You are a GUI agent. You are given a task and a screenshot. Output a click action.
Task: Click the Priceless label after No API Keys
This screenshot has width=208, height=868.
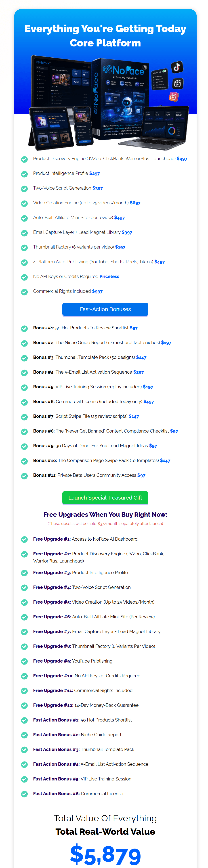coord(109,276)
